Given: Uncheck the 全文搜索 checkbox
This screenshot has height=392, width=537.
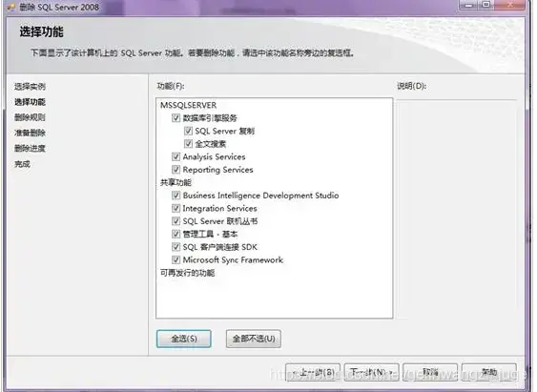Looking at the screenshot, I should pyautogui.click(x=188, y=144).
